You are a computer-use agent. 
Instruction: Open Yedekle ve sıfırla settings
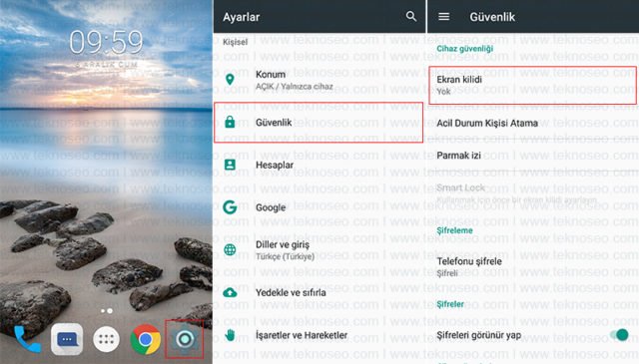tap(319, 292)
